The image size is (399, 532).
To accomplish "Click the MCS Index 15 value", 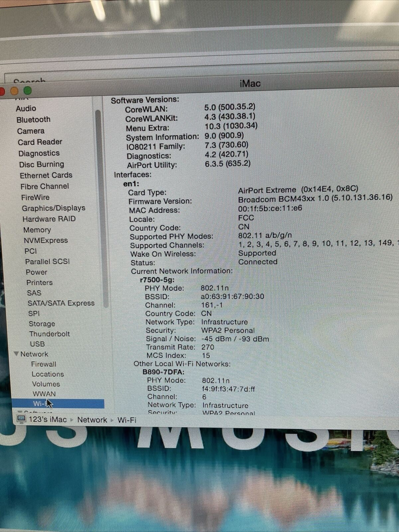I will (x=206, y=355).
